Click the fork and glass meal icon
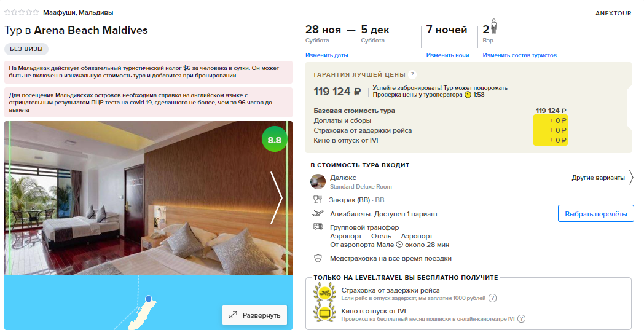 [318, 200]
